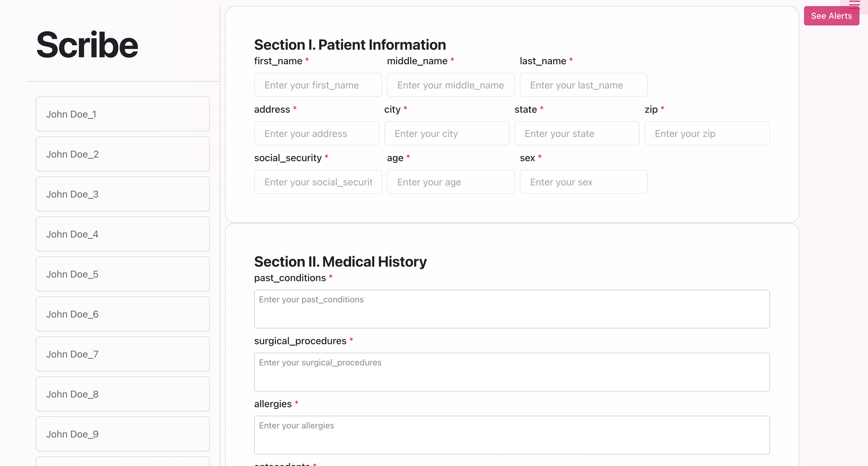Click the state input box
Image resolution: width=868 pixels, height=466 pixels.
[577, 134]
